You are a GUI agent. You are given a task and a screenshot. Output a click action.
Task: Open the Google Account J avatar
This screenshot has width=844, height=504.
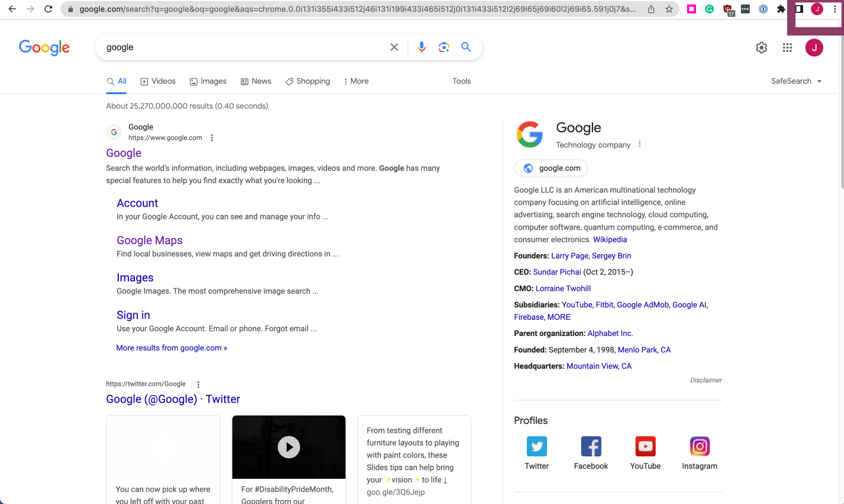point(814,48)
